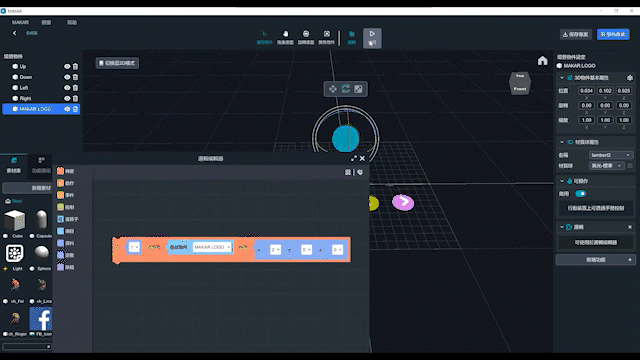The width and height of the screenshot is (640, 360).
Task: Collapse the 3D object basic properties section
Action: (x=562, y=78)
